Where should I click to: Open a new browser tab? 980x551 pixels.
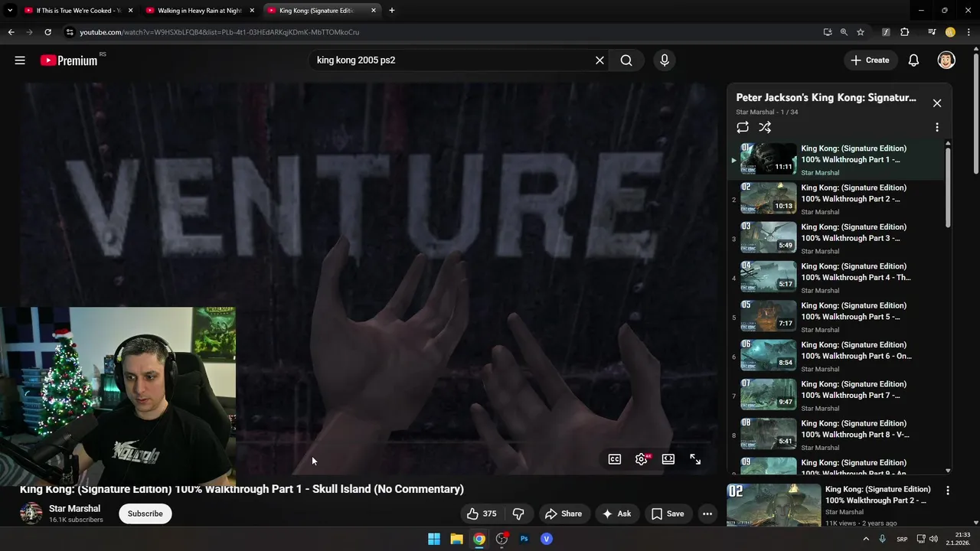(391, 11)
